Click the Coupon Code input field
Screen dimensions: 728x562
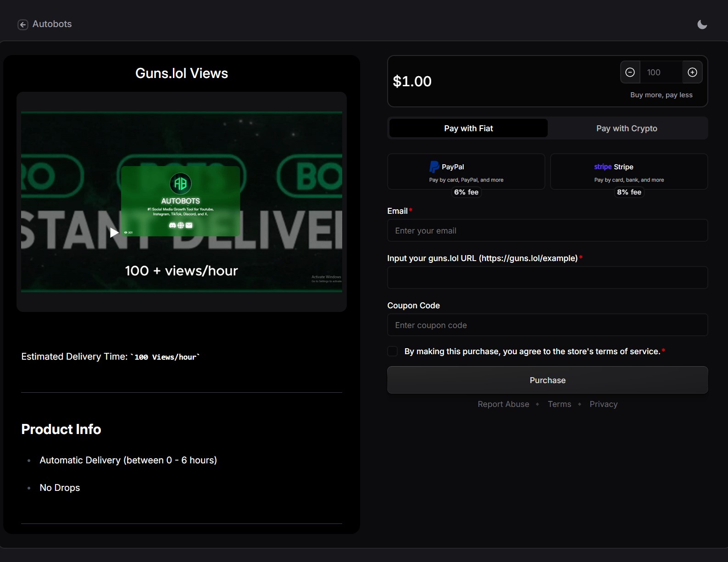pos(547,325)
